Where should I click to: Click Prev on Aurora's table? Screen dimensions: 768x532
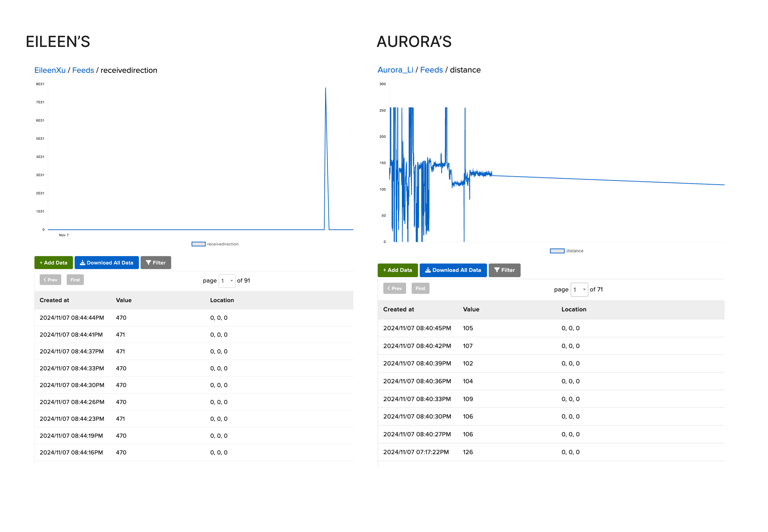(394, 288)
